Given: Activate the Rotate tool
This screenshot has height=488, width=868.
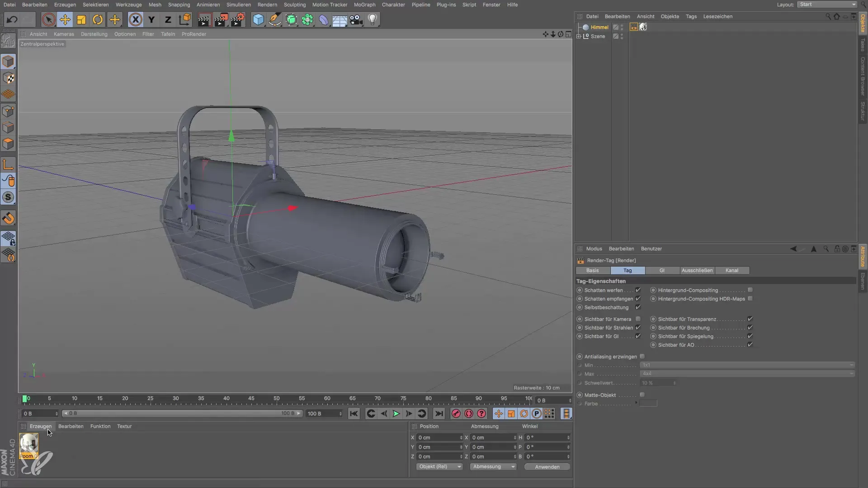Looking at the screenshot, I should pyautogui.click(x=98, y=19).
